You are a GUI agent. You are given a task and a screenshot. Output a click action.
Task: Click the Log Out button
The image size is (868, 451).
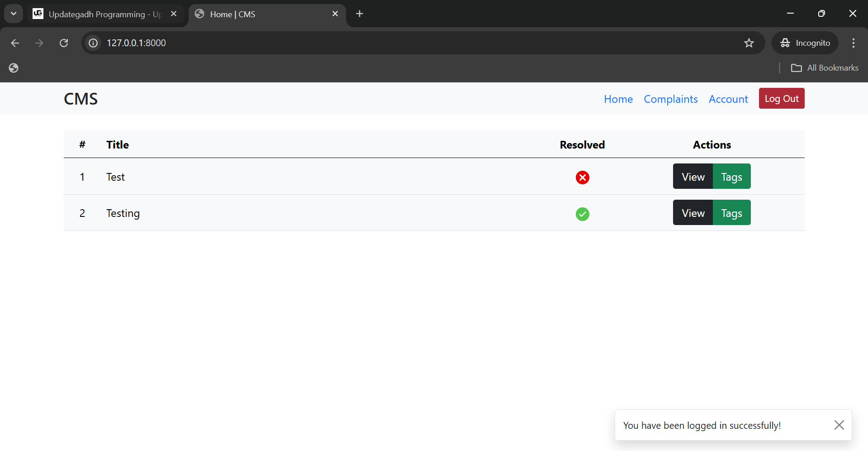pos(781,98)
